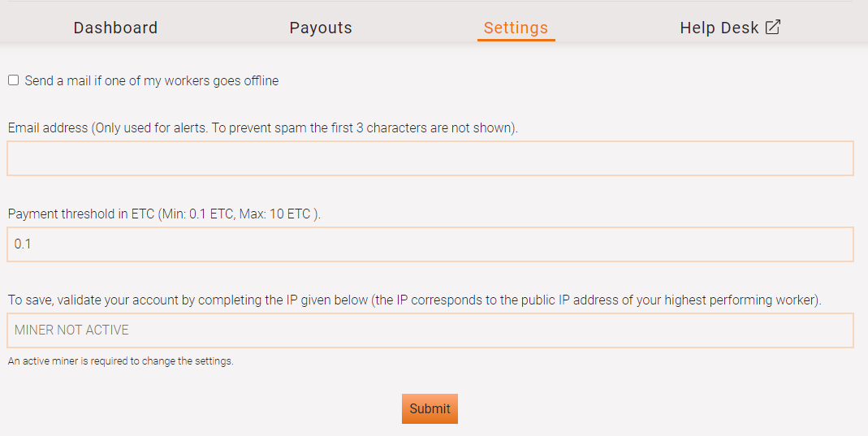This screenshot has height=436, width=868.
Task: Click the Payment threshold field showing 0.1
Action: pyautogui.click(x=430, y=244)
